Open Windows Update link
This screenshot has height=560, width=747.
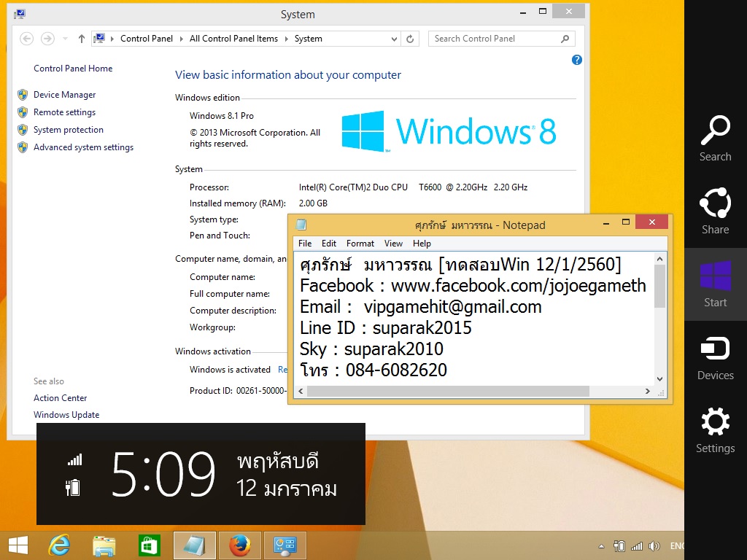(x=66, y=415)
